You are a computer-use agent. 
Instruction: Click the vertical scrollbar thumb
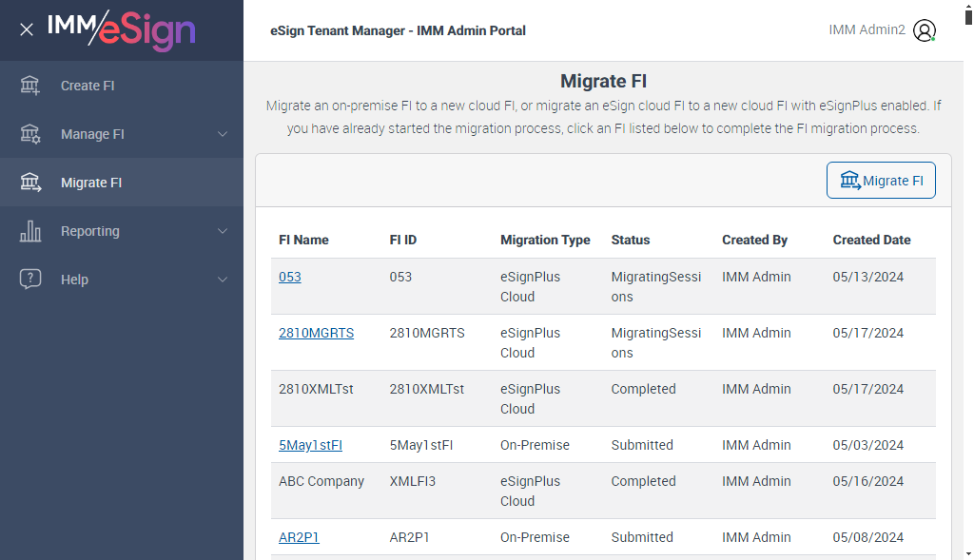(x=968, y=17)
